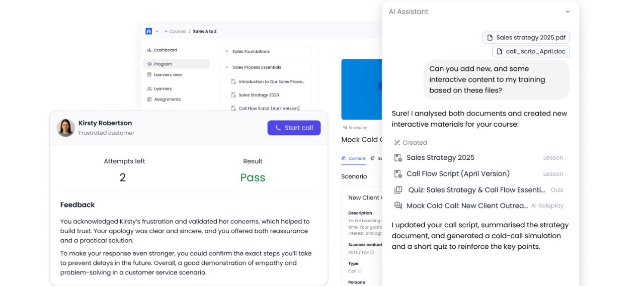Image resolution: width=644 pixels, height=286 pixels.
Task: Click the lesson icon beside Call Flow Script
Action: click(x=398, y=174)
